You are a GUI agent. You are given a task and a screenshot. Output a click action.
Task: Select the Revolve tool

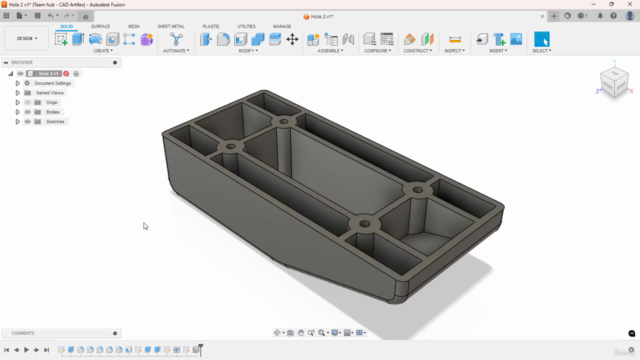(x=95, y=39)
